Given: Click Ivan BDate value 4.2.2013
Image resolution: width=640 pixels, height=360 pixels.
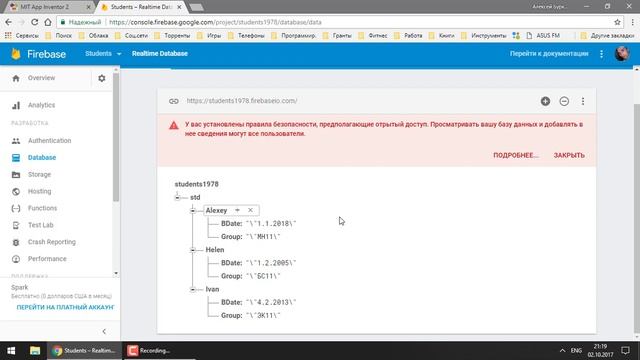Looking at the screenshot, I should (x=271, y=302).
